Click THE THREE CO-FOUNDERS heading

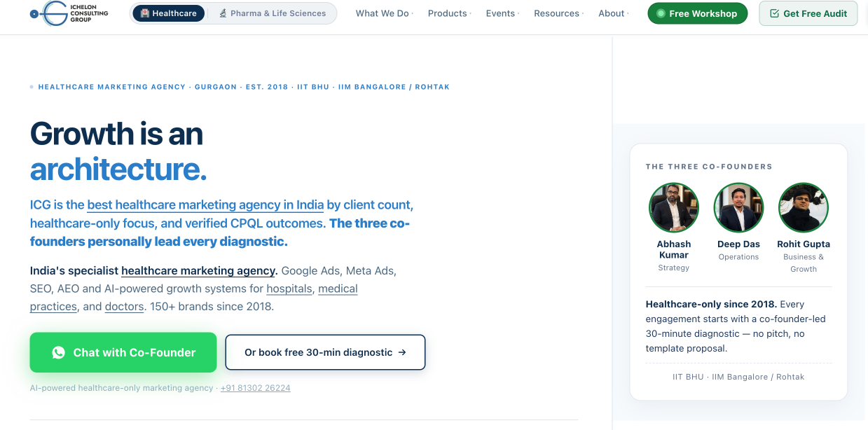tap(709, 167)
